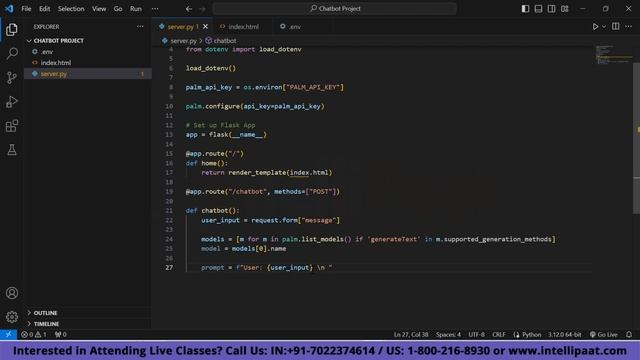
Task: Open the Source Control view
Action: coord(12,78)
